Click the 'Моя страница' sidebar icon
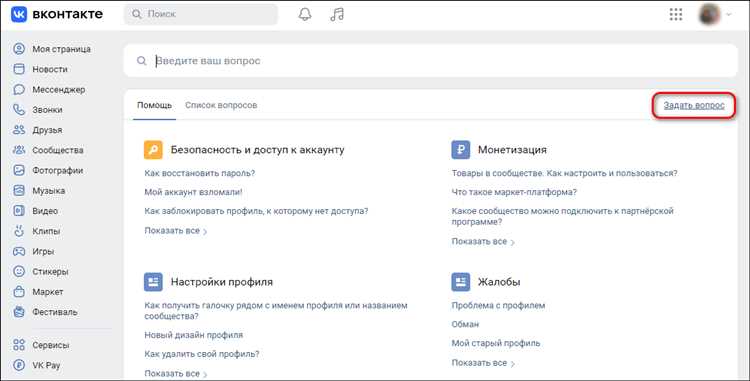The height and width of the screenshot is (381, 750). coord(19,49)
